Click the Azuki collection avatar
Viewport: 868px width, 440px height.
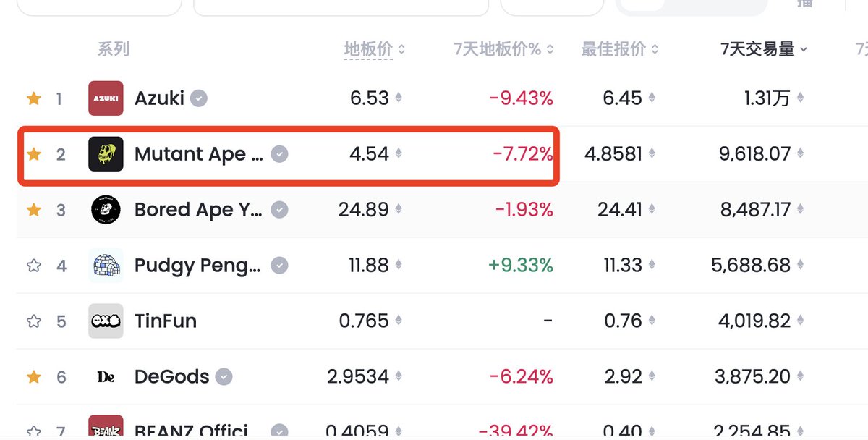coord(105,98)
